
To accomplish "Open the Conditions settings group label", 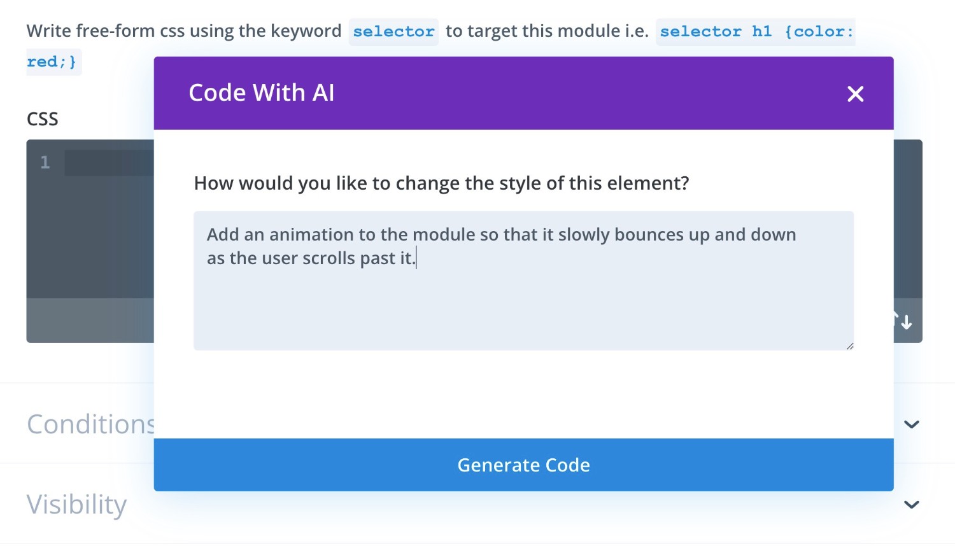I will click(90, 424).
